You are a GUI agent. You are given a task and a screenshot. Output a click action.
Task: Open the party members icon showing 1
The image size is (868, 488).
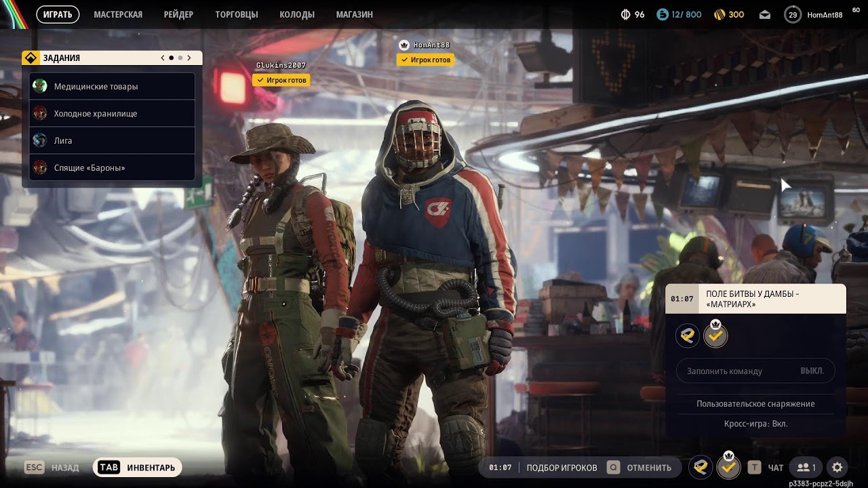point(806,468)
